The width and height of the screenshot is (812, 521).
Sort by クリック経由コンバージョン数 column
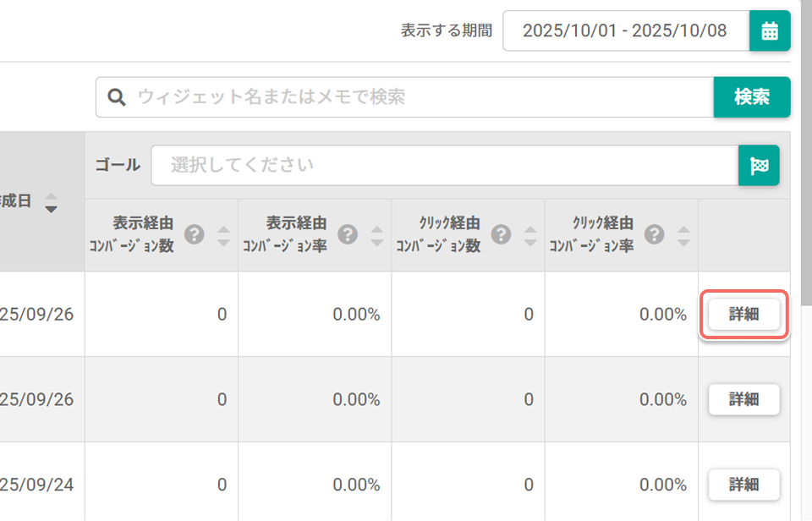click(530, 236)
